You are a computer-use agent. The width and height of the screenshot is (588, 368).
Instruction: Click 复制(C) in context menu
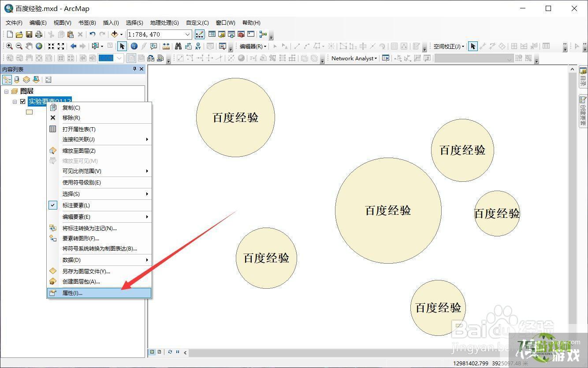click(99, 107)
